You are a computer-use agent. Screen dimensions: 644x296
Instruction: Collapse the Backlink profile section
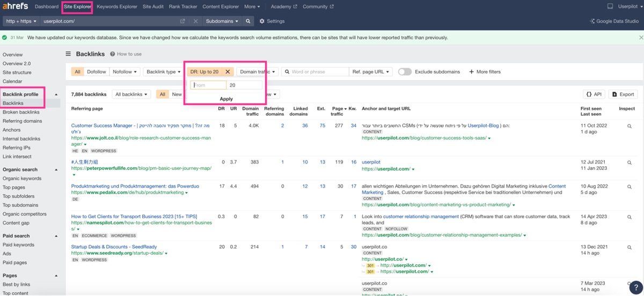[x=56, y=94]
